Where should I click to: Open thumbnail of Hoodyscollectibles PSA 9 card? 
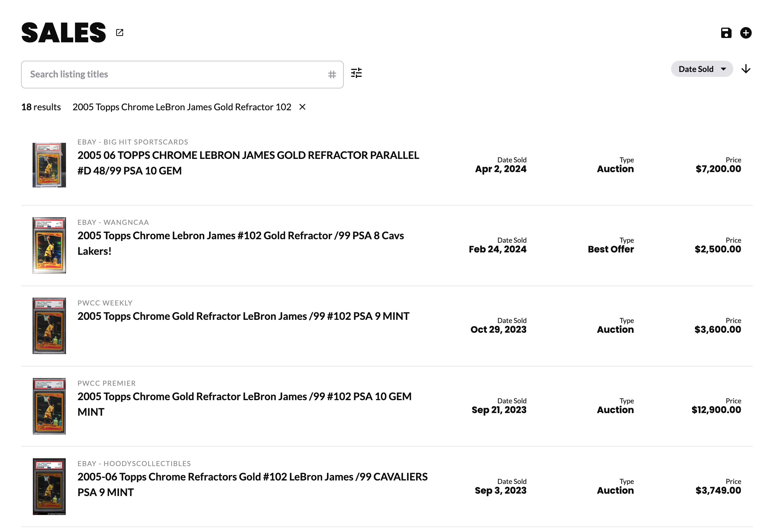coord(49,486)
